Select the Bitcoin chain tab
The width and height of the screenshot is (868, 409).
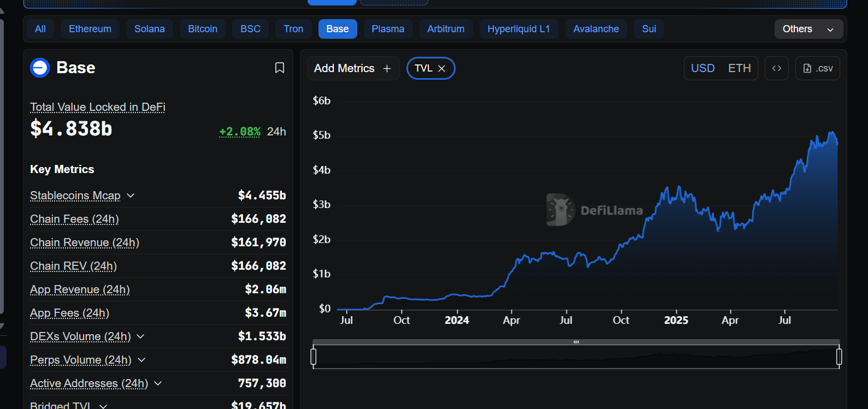coord(203,29)
